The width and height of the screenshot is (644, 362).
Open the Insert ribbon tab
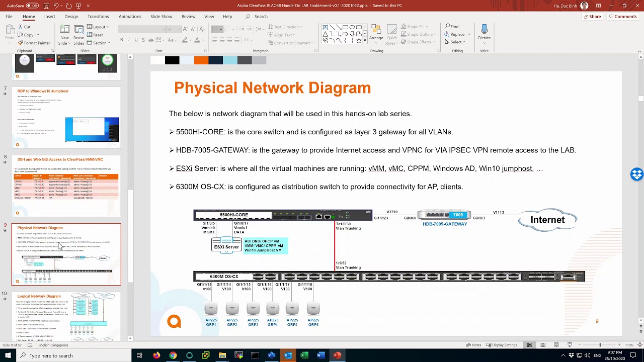(x=49, y=17)
